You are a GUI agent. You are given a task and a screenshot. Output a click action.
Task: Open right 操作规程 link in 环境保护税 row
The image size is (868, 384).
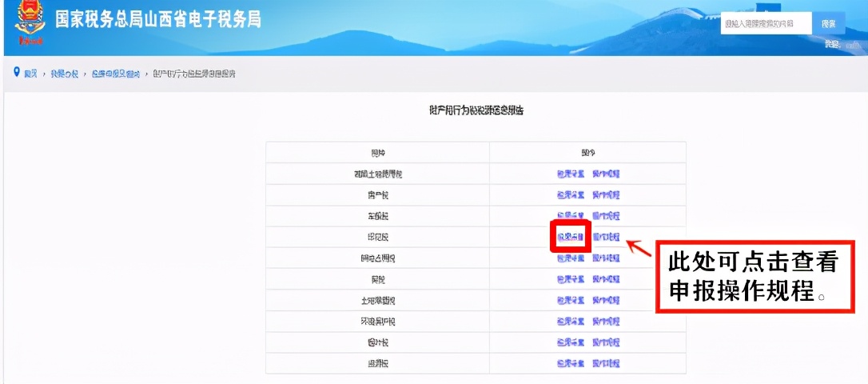pyautogui.click(x=606, y=321)
